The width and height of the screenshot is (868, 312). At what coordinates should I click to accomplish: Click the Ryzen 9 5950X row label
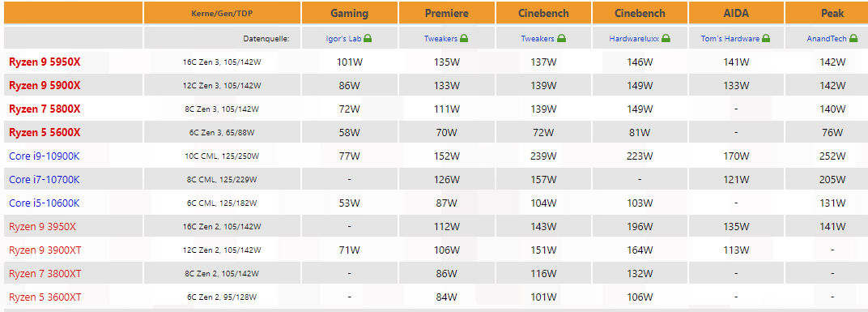tap(45, 62)
